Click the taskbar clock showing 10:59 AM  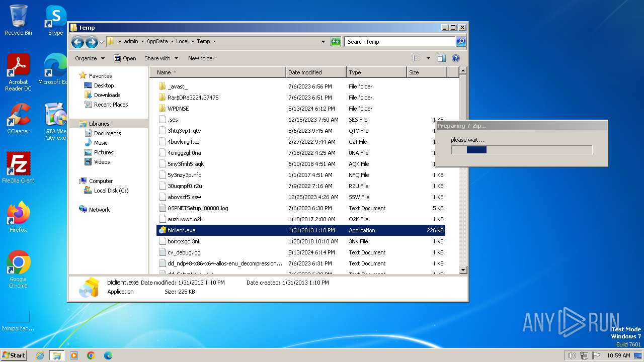(x=618, y=355)
